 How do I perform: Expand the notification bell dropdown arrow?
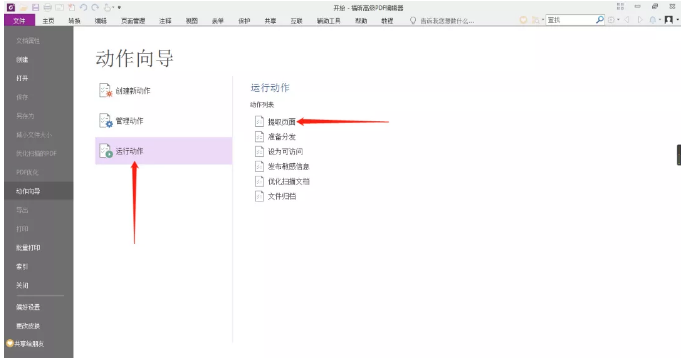[660, 20]
